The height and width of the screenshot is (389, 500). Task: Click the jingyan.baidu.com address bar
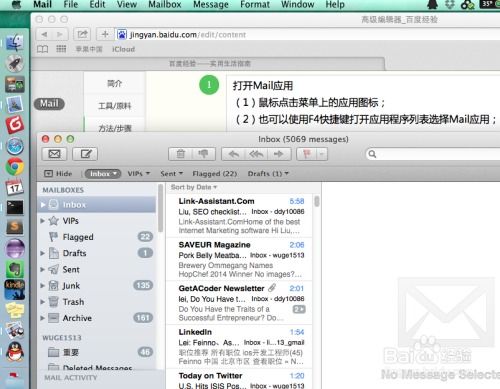(307, 34)
